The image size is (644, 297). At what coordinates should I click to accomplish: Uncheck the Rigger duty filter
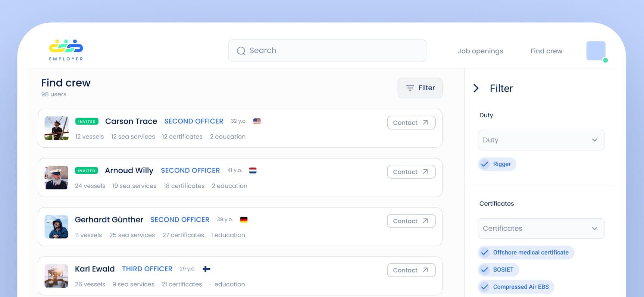[485, 164]
